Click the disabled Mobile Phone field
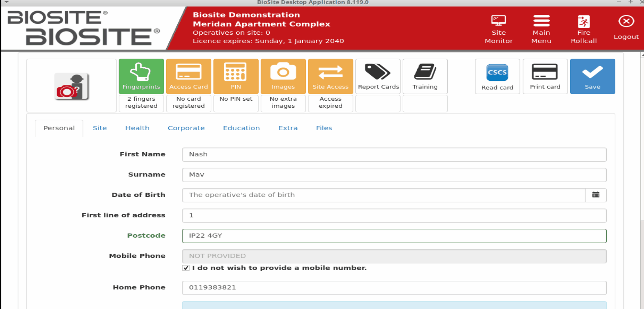Viewport: 644px width, 309px height. click(394, 256)
